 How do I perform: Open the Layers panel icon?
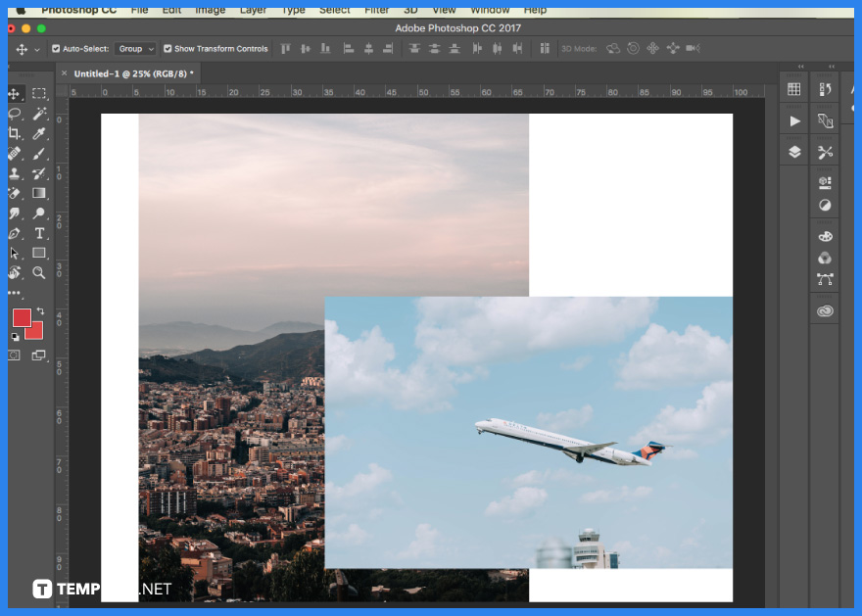coord(793,152)
